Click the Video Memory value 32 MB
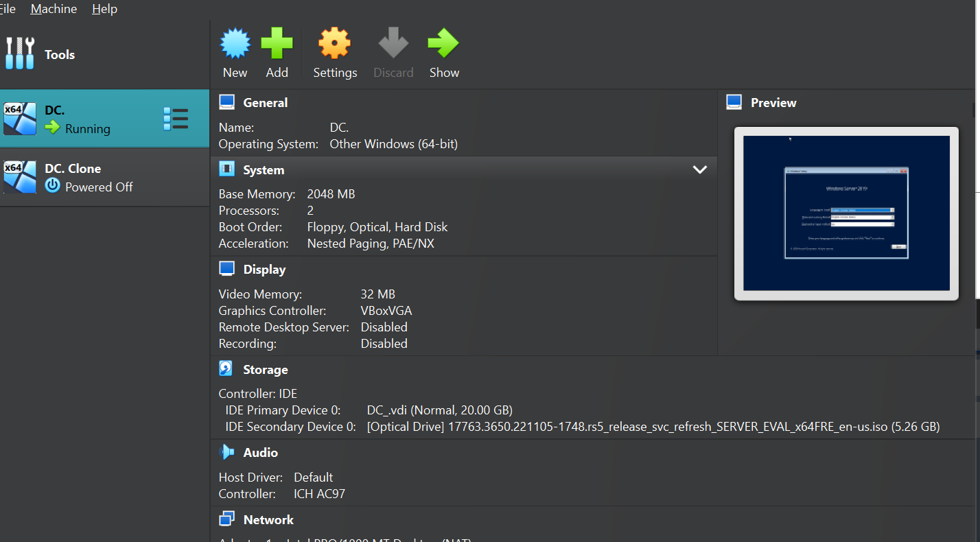This screenshot has width=980, height=542. [377, 294]
